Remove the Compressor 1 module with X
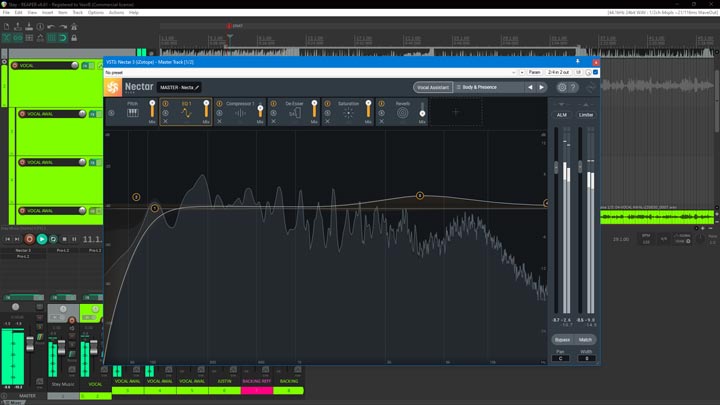This screenshot has width=720, height=405. pos(219,121)
